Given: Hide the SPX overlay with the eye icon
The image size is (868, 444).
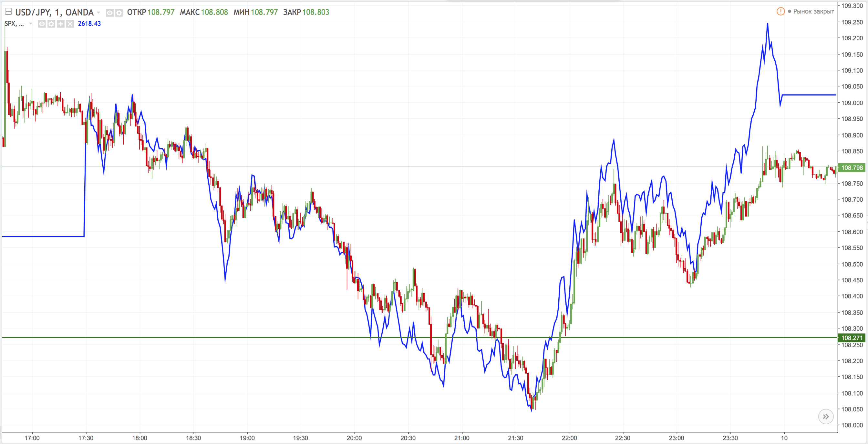Looking at the screenshot, I should coord(42,24).
